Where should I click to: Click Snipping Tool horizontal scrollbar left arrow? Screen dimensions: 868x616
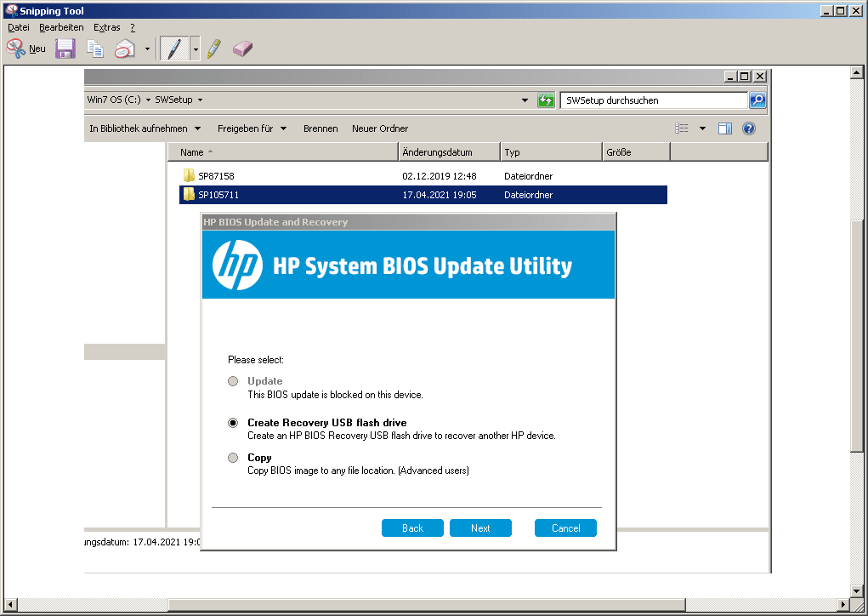click(x=10, y=604)
